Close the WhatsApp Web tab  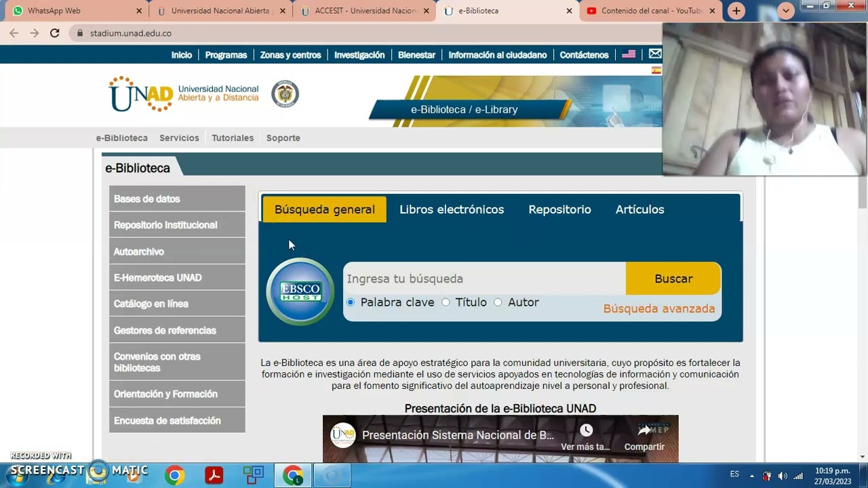pos(139,11)
